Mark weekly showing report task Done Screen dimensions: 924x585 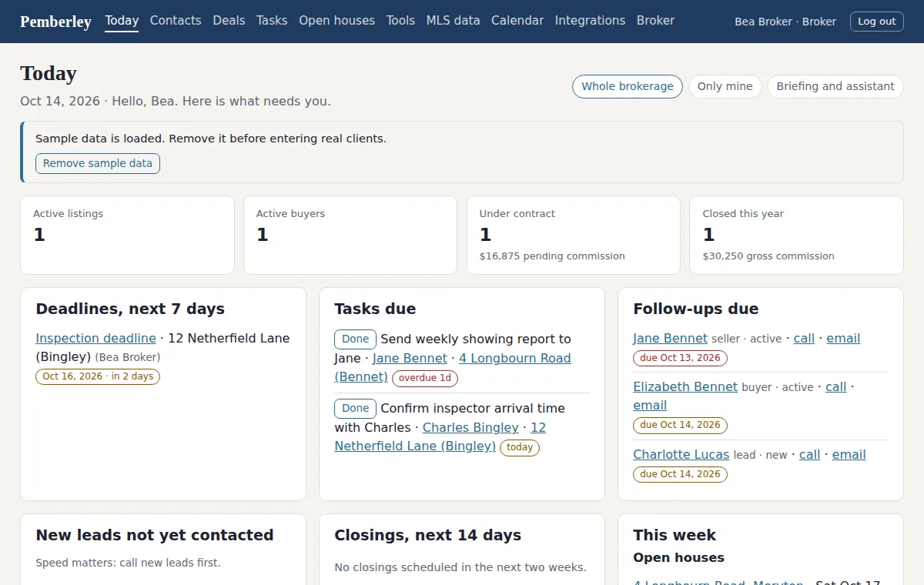click(x=355, y=339)
